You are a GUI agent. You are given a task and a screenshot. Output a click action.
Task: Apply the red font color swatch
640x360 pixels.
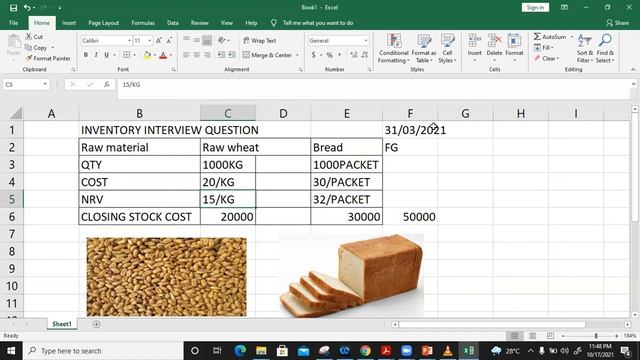pos(163,55)
